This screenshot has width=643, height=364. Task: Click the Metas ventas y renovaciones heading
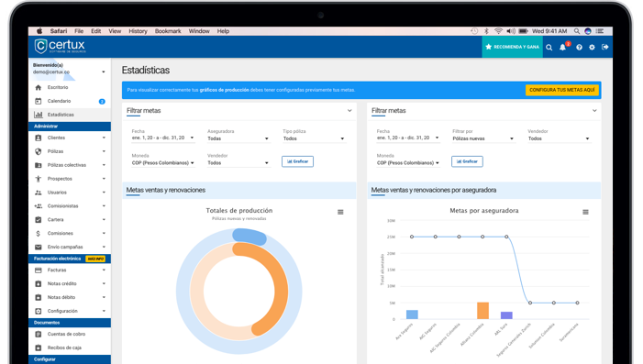pyautogui.click(x=166, y=190)
